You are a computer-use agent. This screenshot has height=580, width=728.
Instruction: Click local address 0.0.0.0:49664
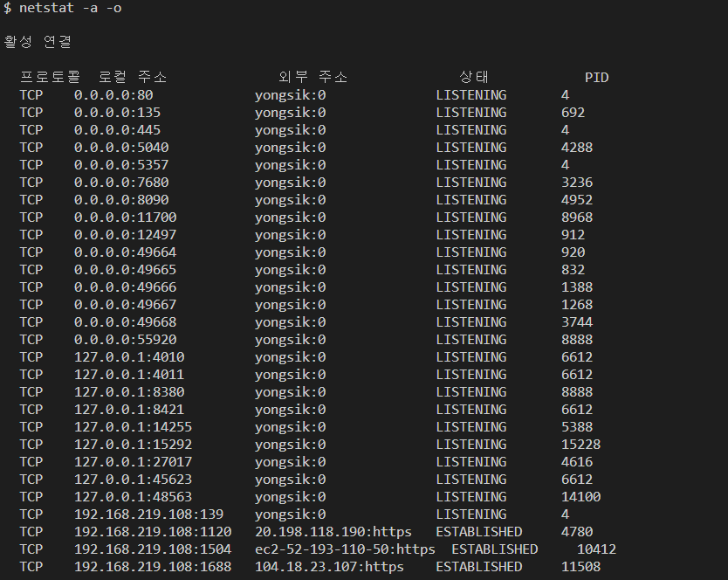click(126, 252)
